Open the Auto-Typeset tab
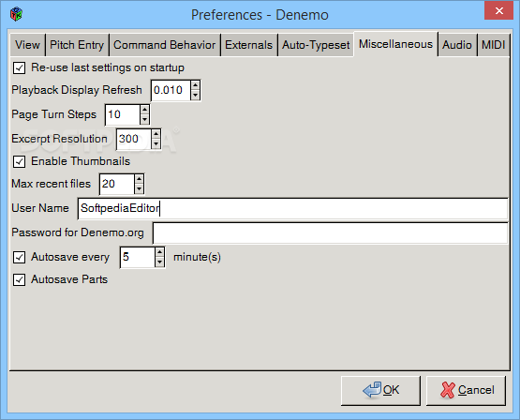 pyautogui.click(x=316, y=45)
